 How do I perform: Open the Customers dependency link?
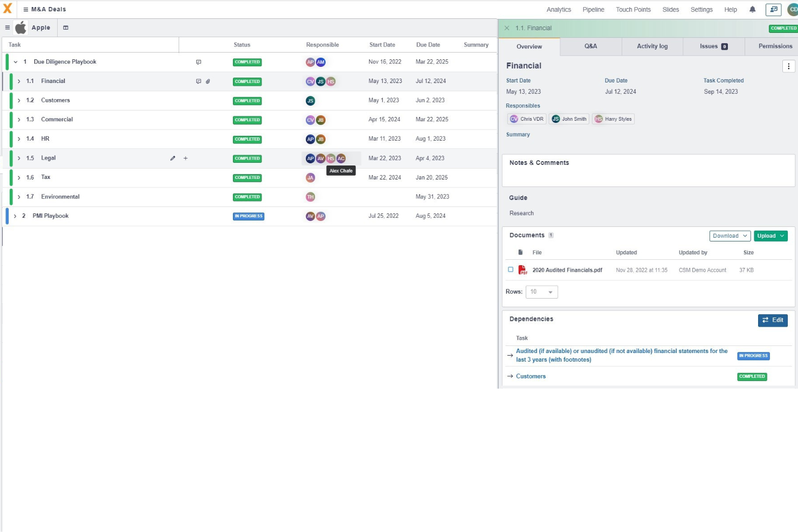(x=531, y=376)
